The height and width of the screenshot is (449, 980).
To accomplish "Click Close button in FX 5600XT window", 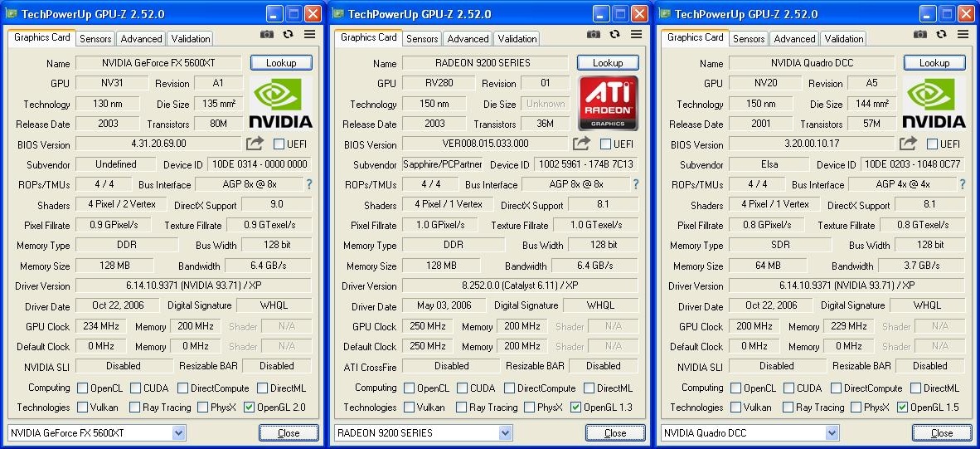I will tap(289, 432).
